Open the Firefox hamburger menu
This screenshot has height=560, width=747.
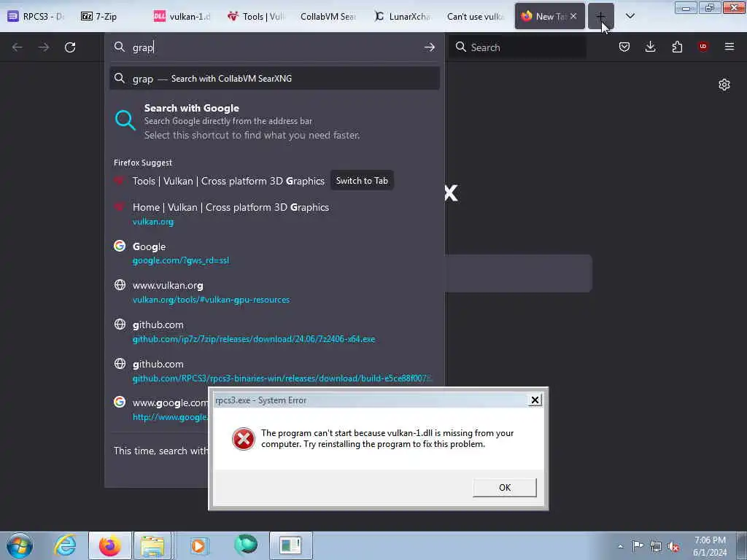[729, 47]
